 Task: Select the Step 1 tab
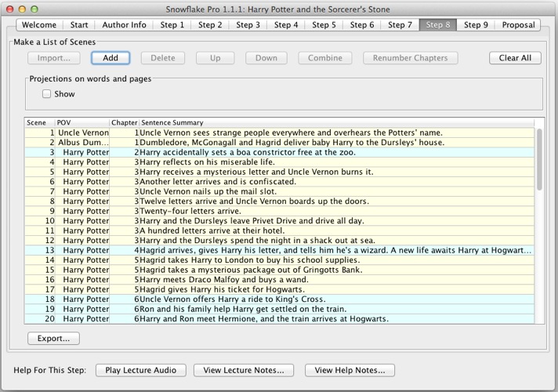[172, 25]
